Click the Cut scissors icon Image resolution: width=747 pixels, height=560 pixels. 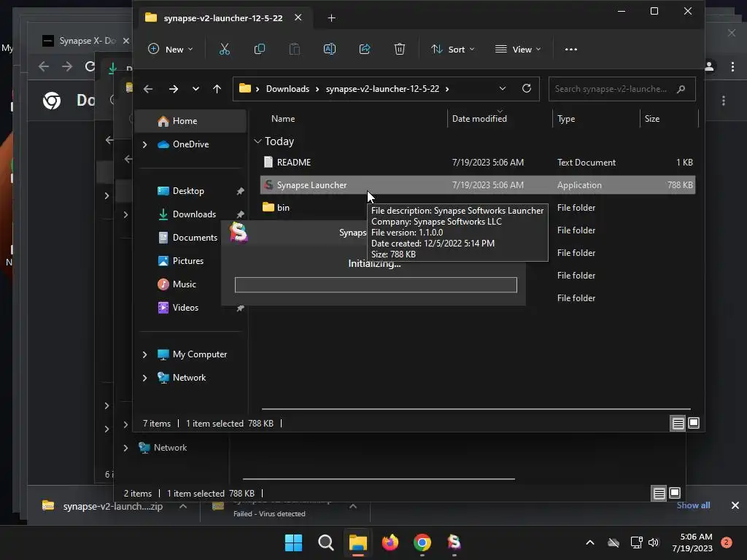pos(225,49)
